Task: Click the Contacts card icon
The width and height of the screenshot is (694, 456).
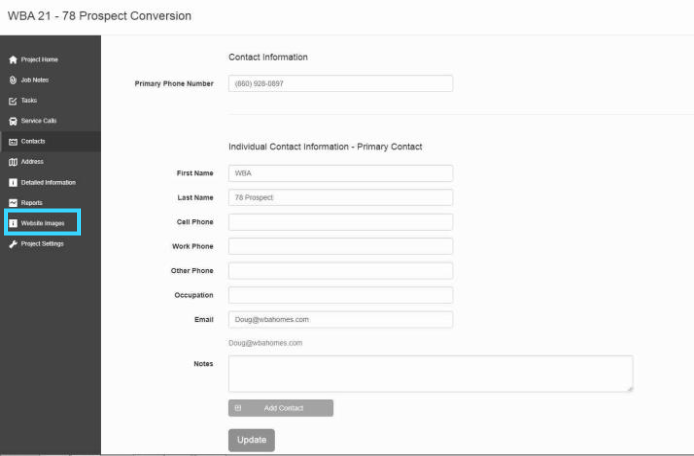Action: 13,142
